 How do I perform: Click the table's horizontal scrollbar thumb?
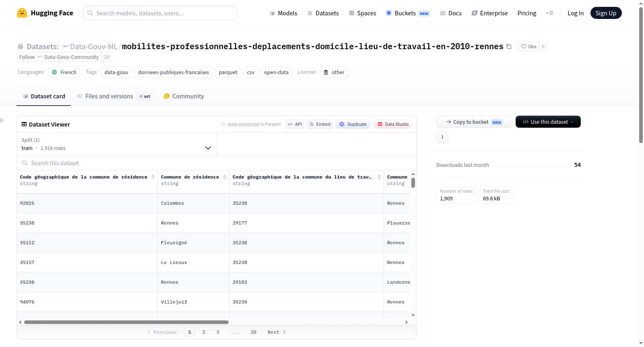pyautogui.click(x=126, y=322)
